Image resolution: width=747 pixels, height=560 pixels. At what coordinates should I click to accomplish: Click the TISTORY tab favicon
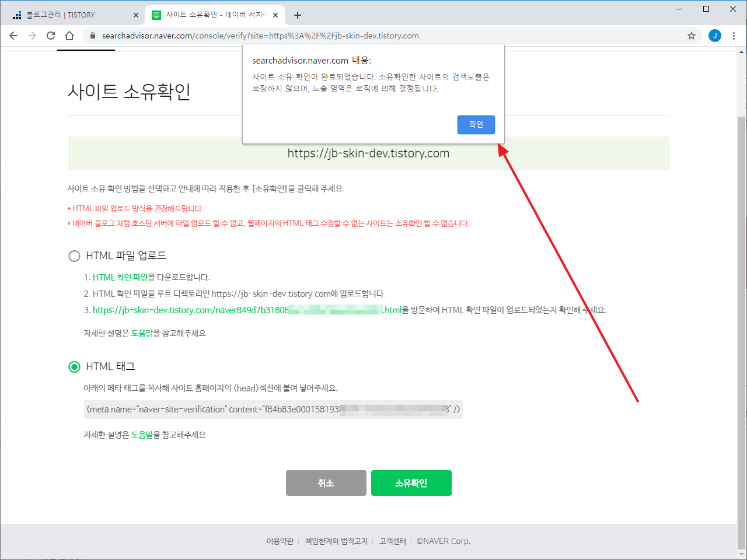point(17,15)
